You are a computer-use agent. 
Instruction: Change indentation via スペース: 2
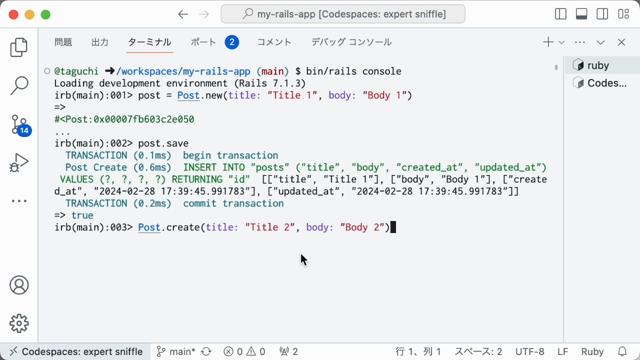(x=478, y=351)
